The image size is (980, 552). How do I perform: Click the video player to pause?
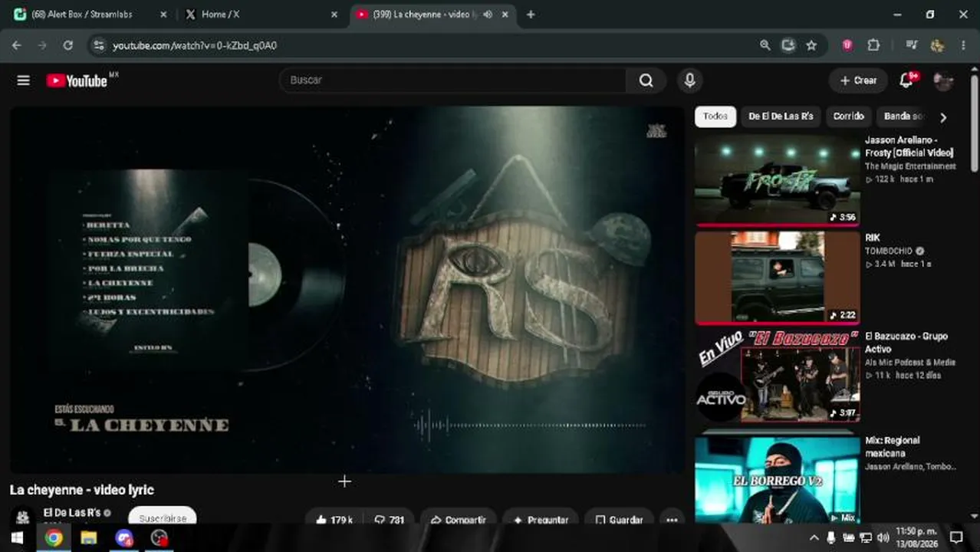(347, 290)
